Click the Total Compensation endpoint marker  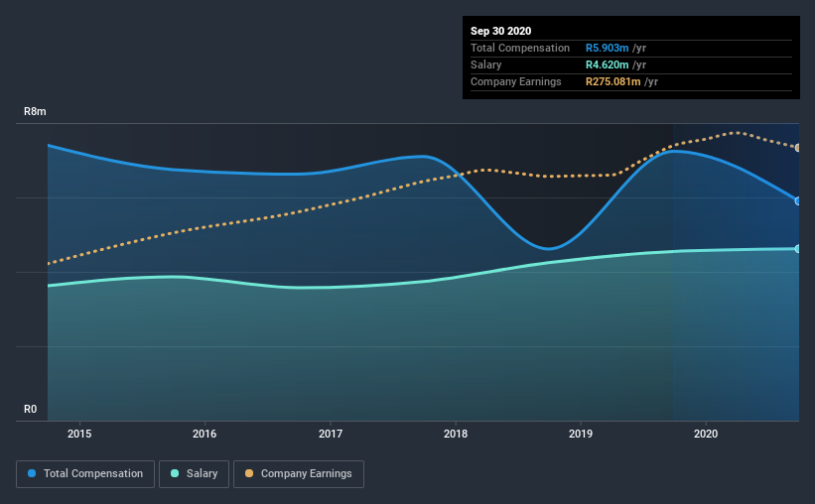coord(798,201)
